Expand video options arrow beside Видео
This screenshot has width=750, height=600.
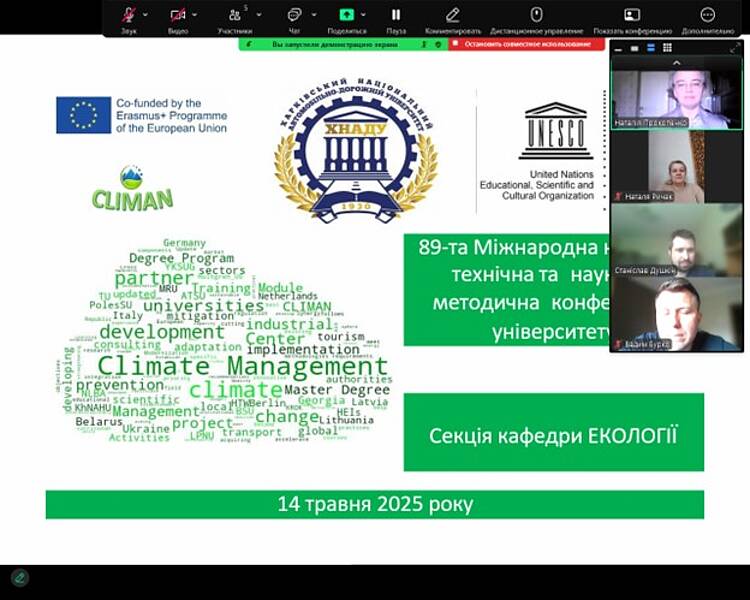[195, 15]
